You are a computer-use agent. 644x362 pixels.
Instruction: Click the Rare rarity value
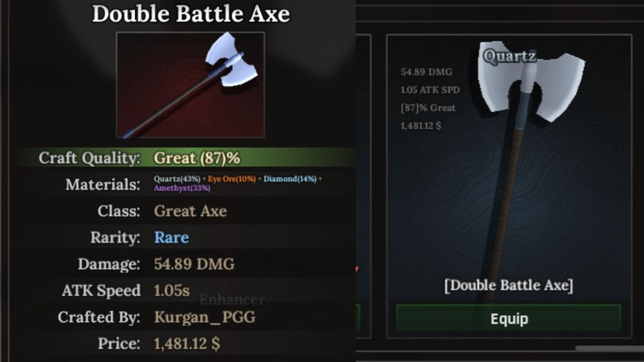point(172,237)
